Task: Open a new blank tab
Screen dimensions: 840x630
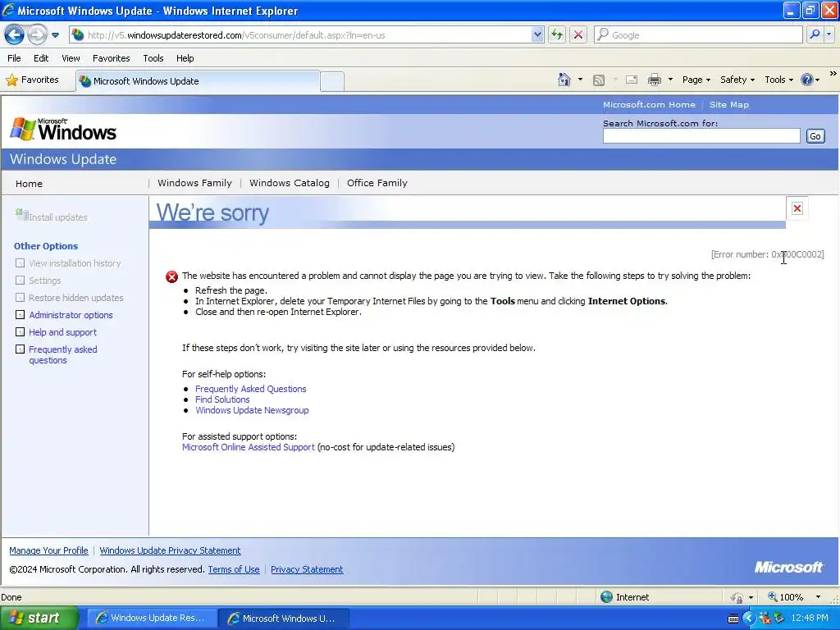Action: coord(332,81)
